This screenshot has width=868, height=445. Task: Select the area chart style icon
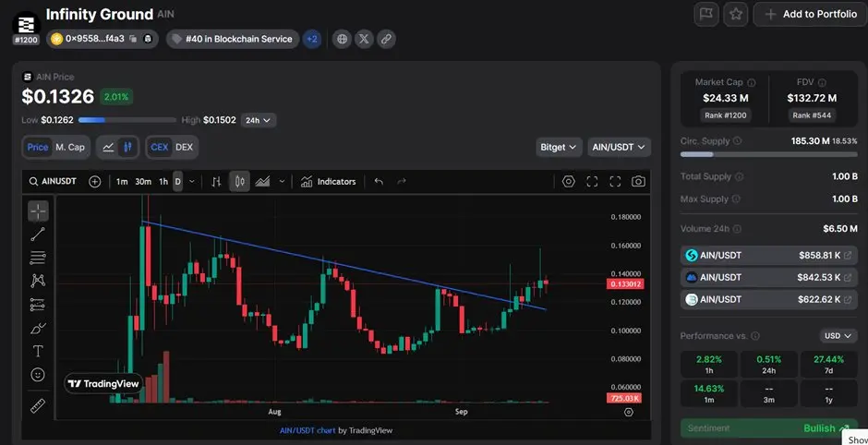262,182
